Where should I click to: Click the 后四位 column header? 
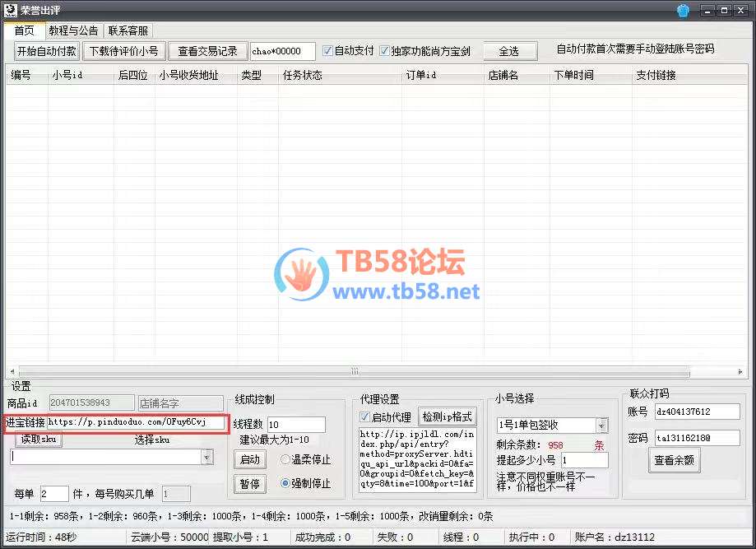[x=134, y=75]
